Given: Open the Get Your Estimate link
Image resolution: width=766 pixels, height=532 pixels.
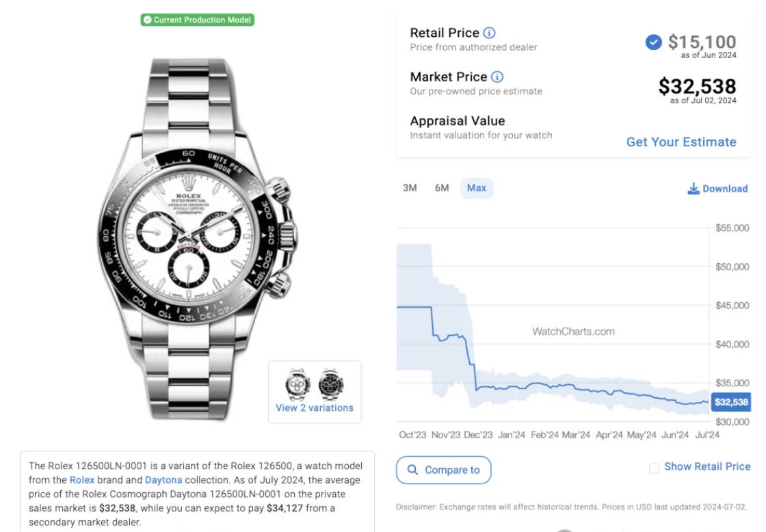Looking at the screenshot, I should point(681,142).
